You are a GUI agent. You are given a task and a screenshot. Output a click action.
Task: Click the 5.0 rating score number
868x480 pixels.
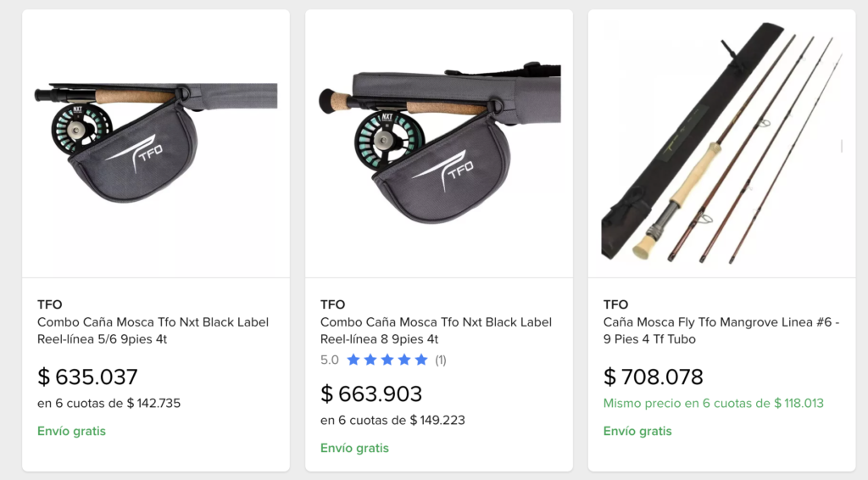tap(330, 360)
